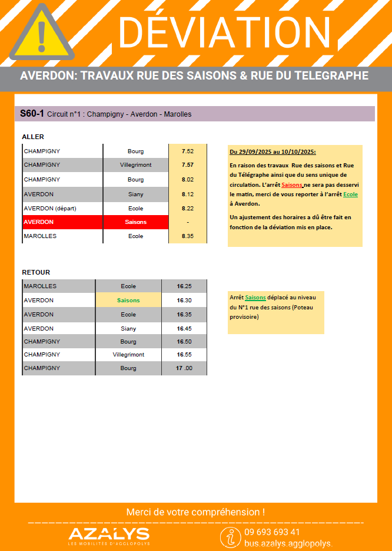This screenshot has width=392, height=551.
Task: Click the 7.52 departure time cell
Action: (x=187, y=151)
